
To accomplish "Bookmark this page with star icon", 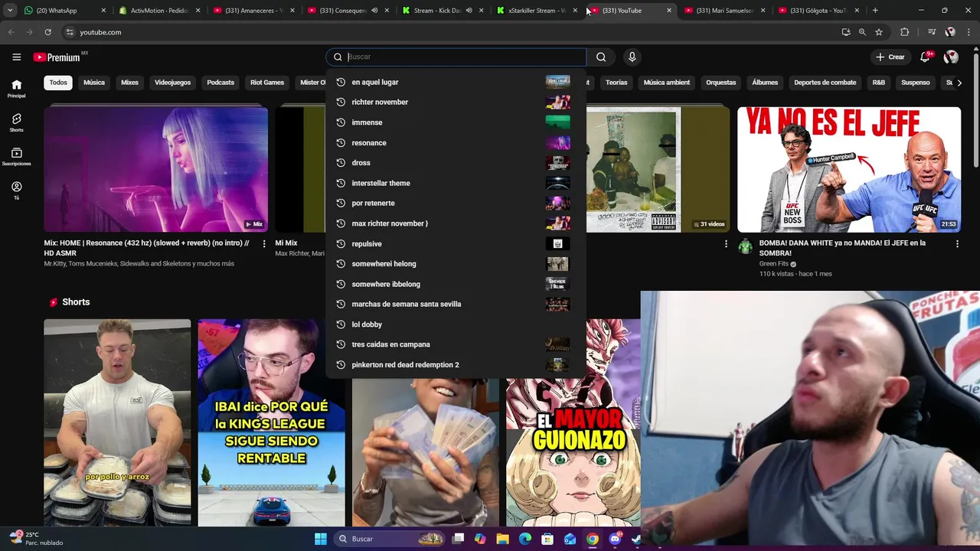I will [x=879, y=32].
